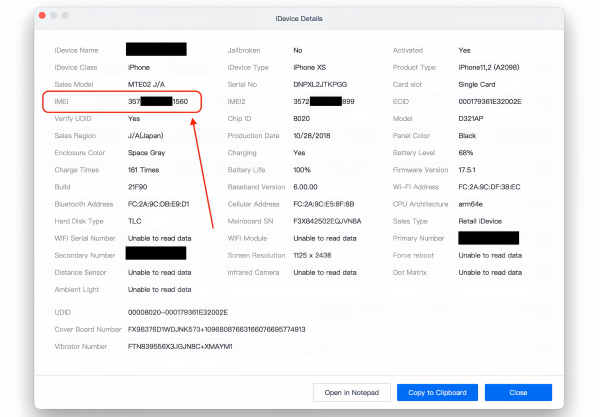Select the Mainboard SN value F3X842502EQJVN8A
This screenshot has height=417, width=600.
coord(327,221)
